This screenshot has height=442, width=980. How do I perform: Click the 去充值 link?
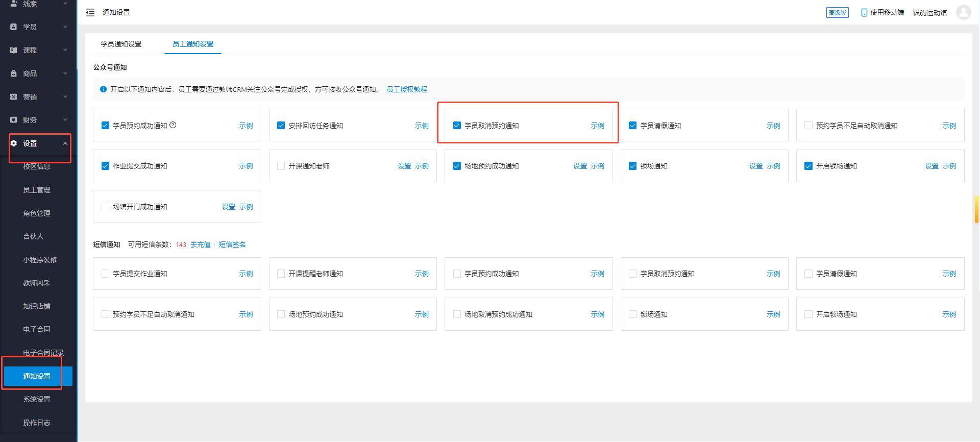pos(201,244)
